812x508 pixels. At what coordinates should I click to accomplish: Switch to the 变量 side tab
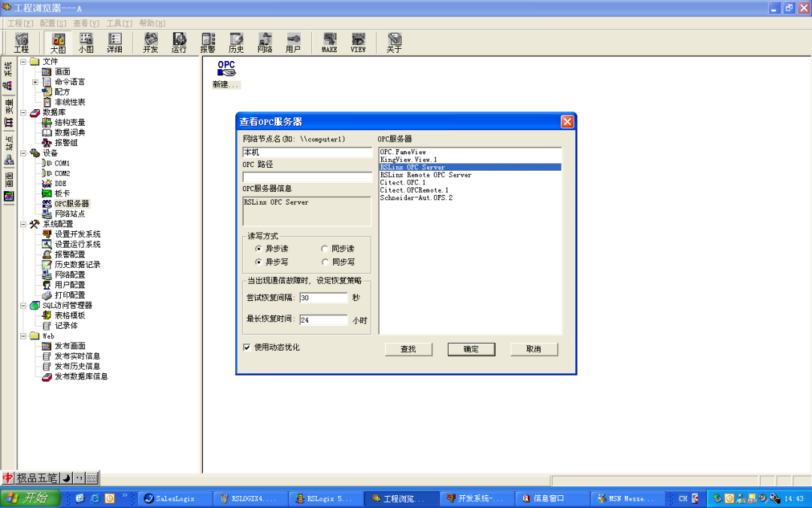(8, 113)
